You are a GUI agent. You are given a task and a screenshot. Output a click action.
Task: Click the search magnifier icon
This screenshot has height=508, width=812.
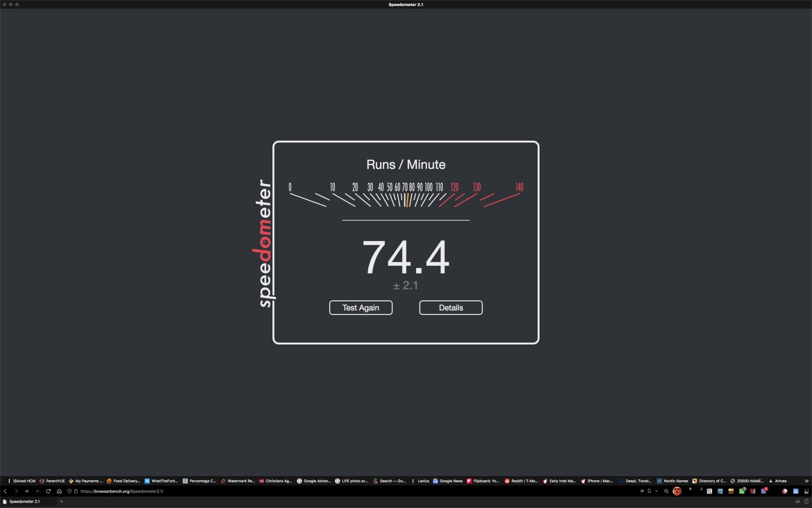pyautogui.click(x=666, y=491)
